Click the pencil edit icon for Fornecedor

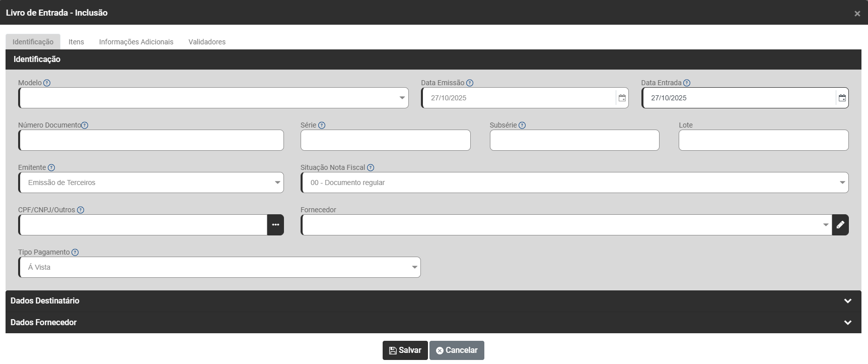pyautogui.click(x=840, y=225)
